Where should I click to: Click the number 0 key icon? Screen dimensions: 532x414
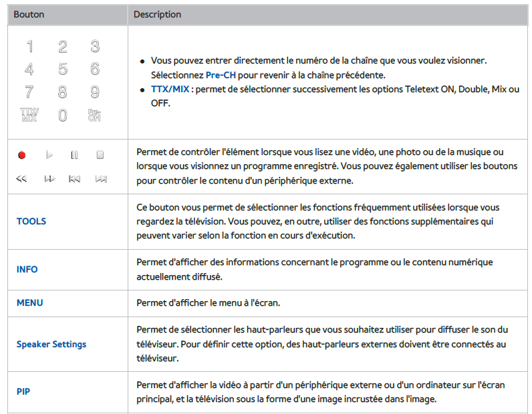pos(62,116)
